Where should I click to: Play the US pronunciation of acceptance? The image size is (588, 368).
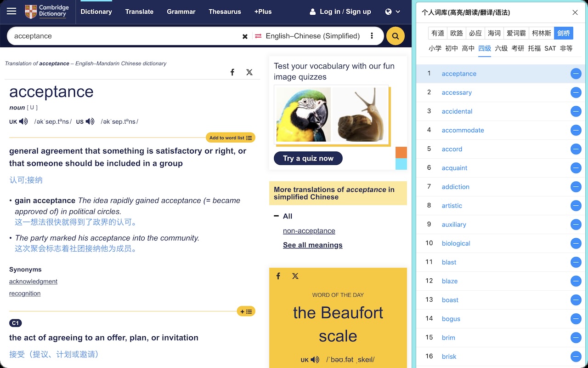point(90,121)
